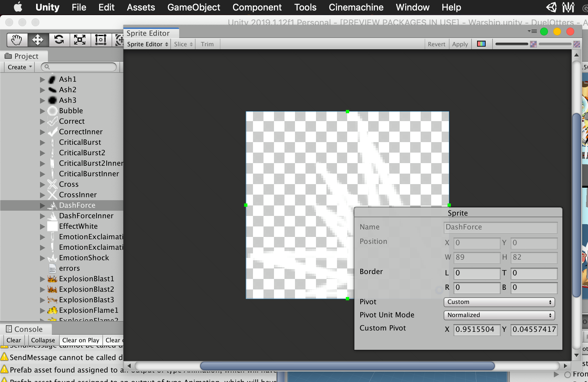The height and width of the screenshot is (382, 588).
Task: Open the Assets menu
Action: pos(141,7)
